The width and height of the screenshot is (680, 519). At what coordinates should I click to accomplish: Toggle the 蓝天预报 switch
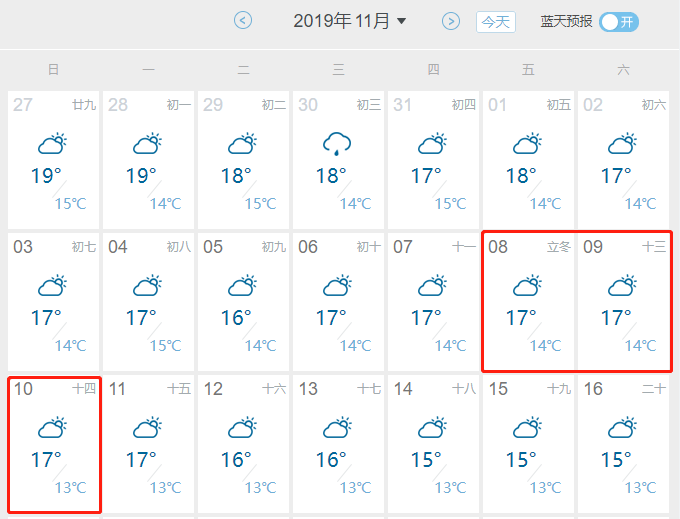(619, 22)
